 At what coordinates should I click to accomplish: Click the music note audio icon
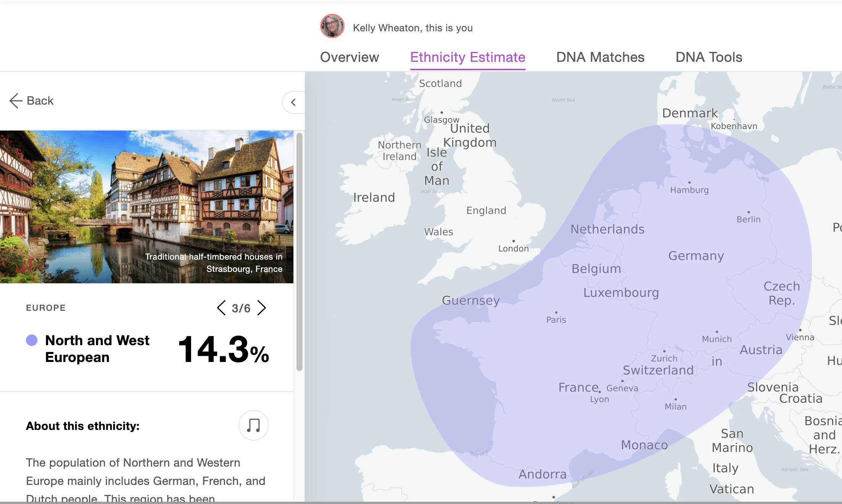click(x=253, y=425)
